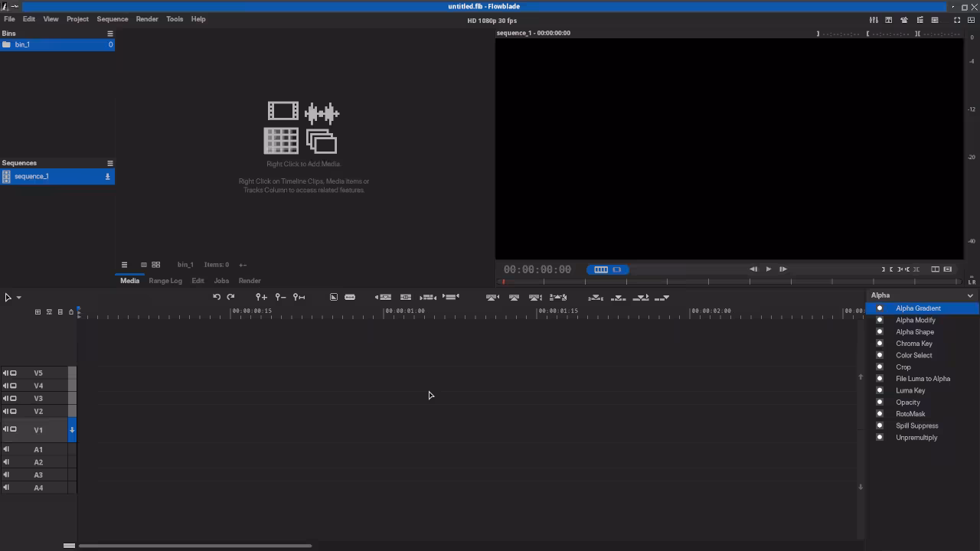Viewport: 980px width, 551px height.
Task: Redo the last undone timeline edit
Action: click(x=230, y=297)
